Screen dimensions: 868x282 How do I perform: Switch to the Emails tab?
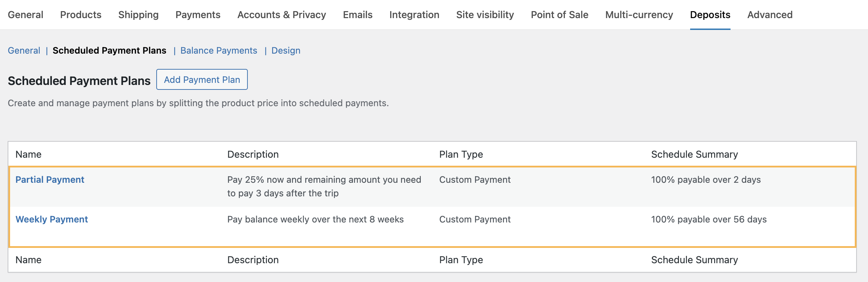[x=357, y=15]
